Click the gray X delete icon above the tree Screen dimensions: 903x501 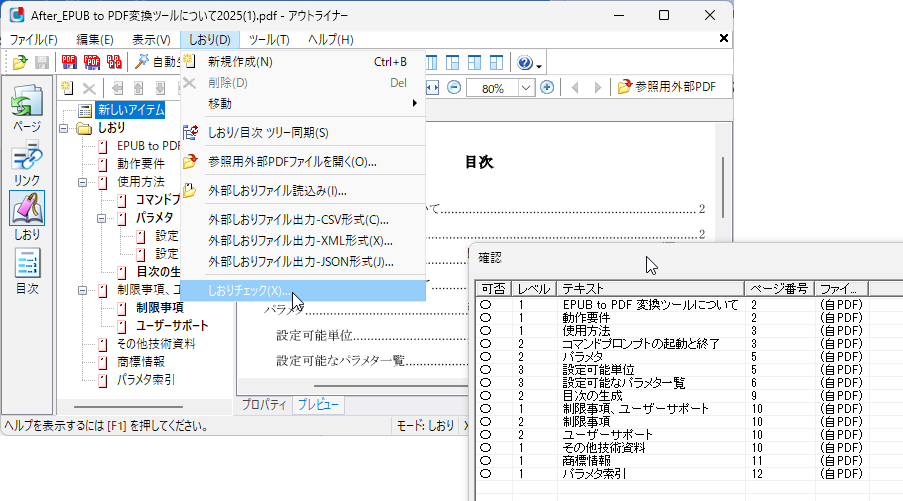pos(89,89)
